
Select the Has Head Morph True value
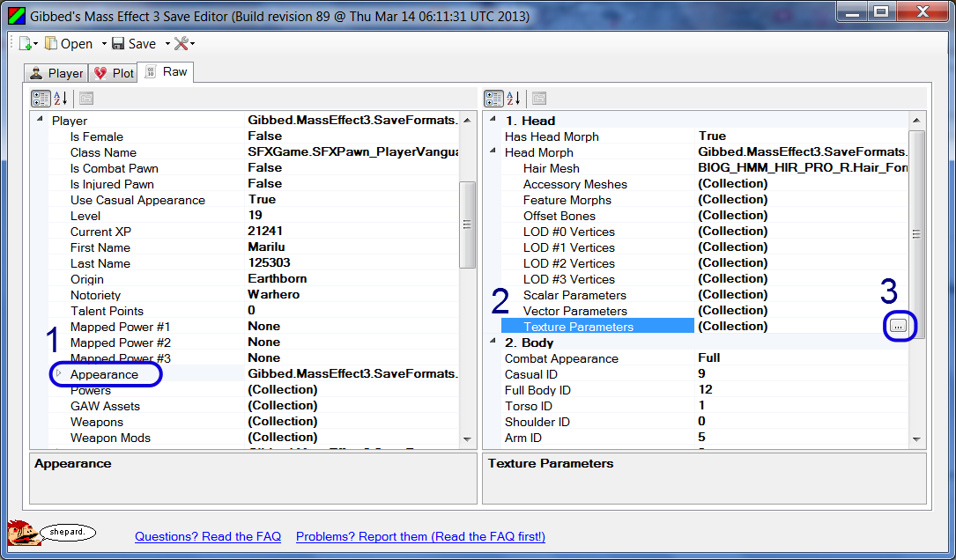pyautogui.click(x=715, y=136)
